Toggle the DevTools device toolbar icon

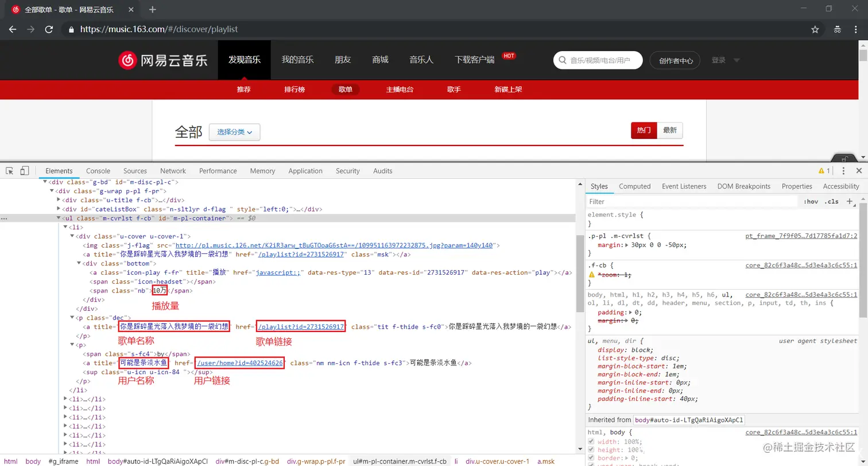(24, 171)
